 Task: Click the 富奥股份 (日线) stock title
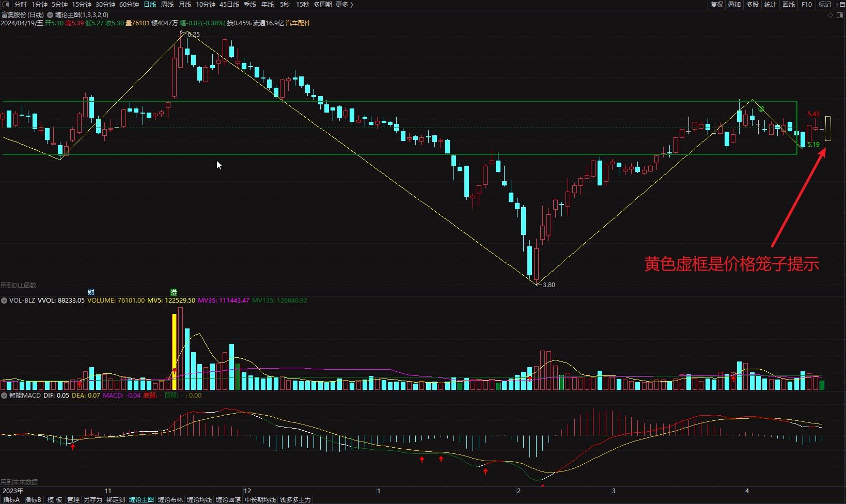coord(23,15)
